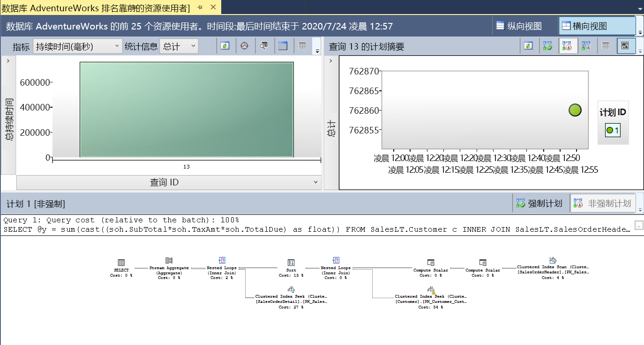Open the 查询 ID axis dropdown
The width and height of the screenshot is (644, 345).
pyautogui.click(x=169, y=182)
